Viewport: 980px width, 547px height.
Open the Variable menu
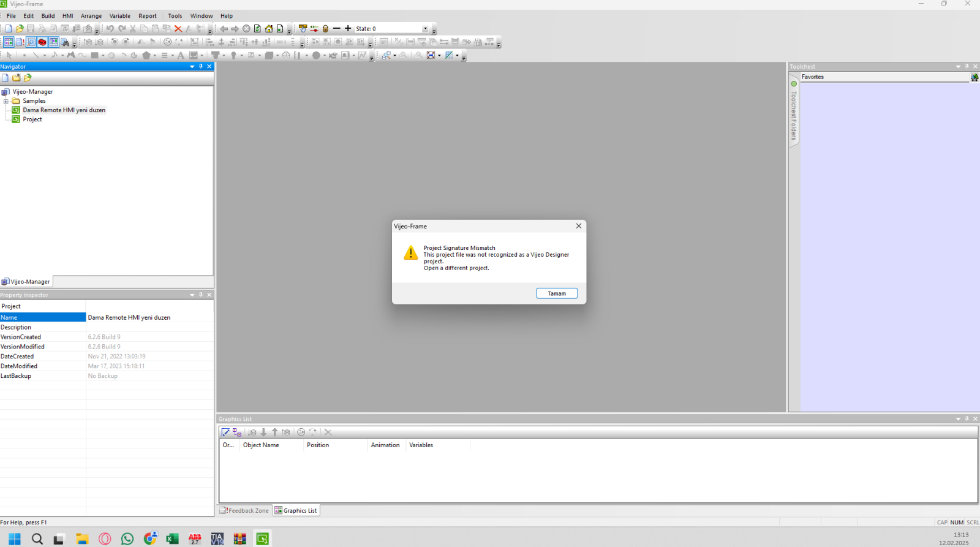tap(120, 16)
